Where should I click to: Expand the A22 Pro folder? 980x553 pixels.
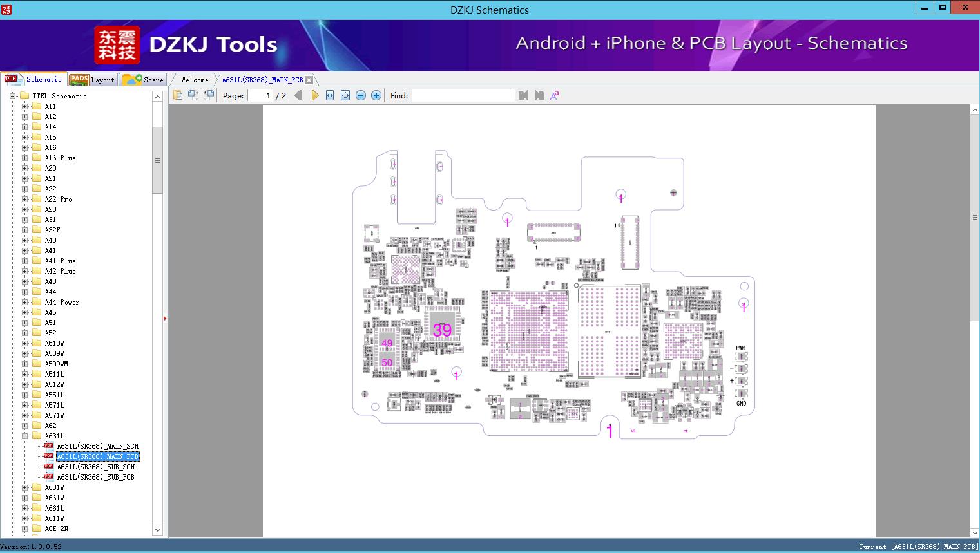(25, 199)
